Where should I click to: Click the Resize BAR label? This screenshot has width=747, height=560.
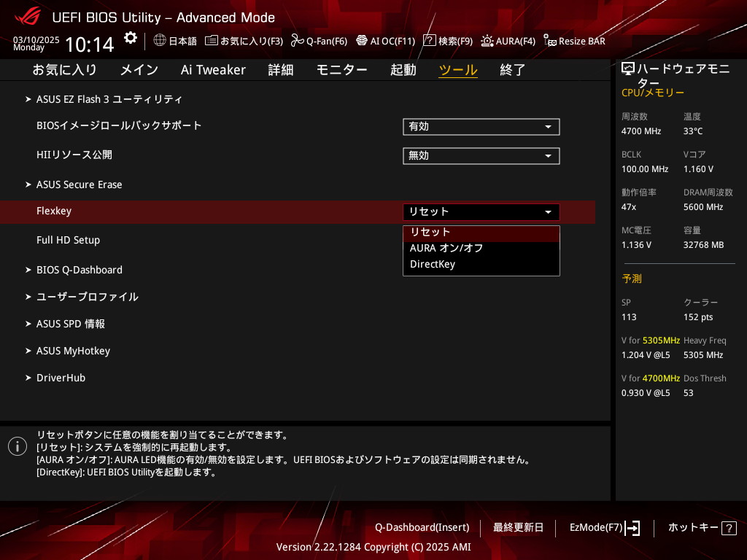point(581,41)
